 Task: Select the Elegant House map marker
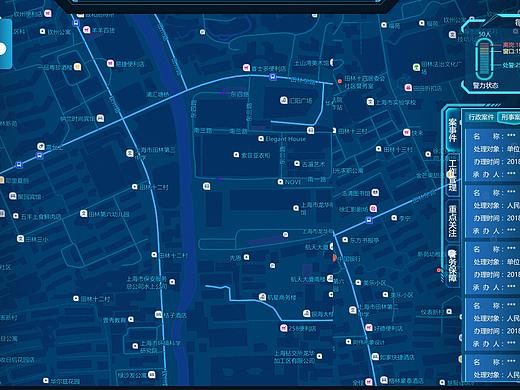pyautogui.click(x=261, y=139)
